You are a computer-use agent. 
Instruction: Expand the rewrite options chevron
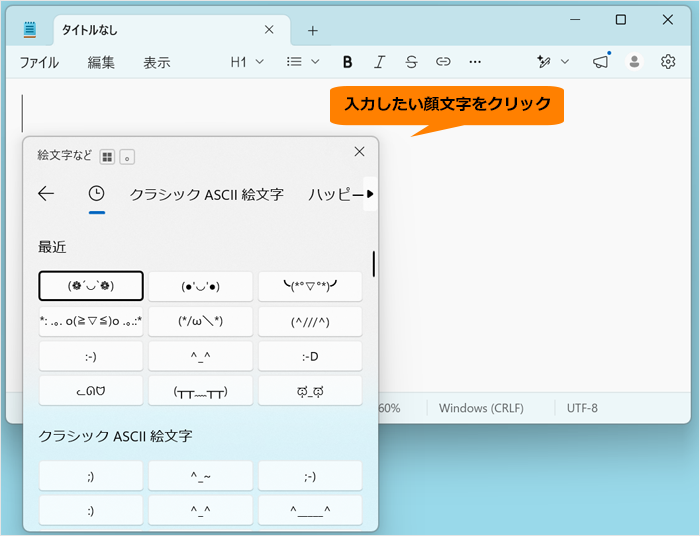point(565,62)
